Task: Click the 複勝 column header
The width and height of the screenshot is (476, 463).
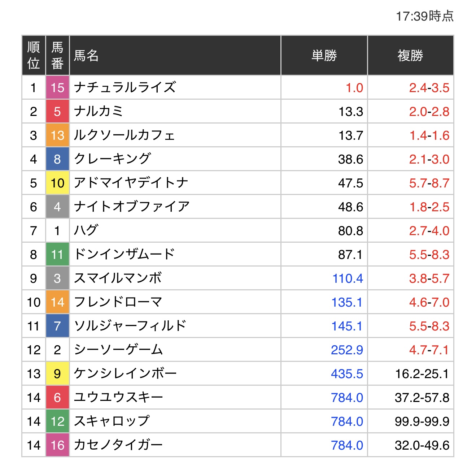Action: tap(410, 56)
